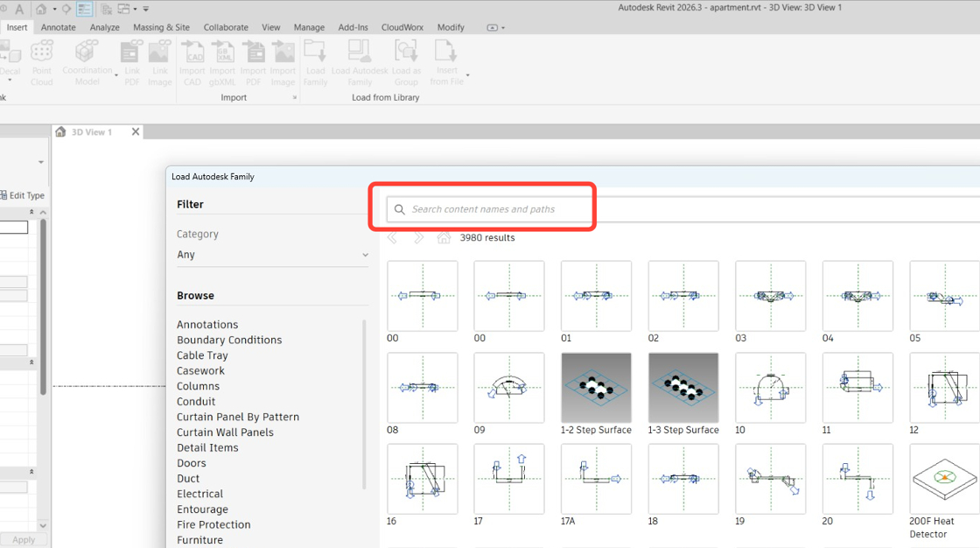Open the Annotate ribbon tab
Screen dimensions: 980x548
59,27
